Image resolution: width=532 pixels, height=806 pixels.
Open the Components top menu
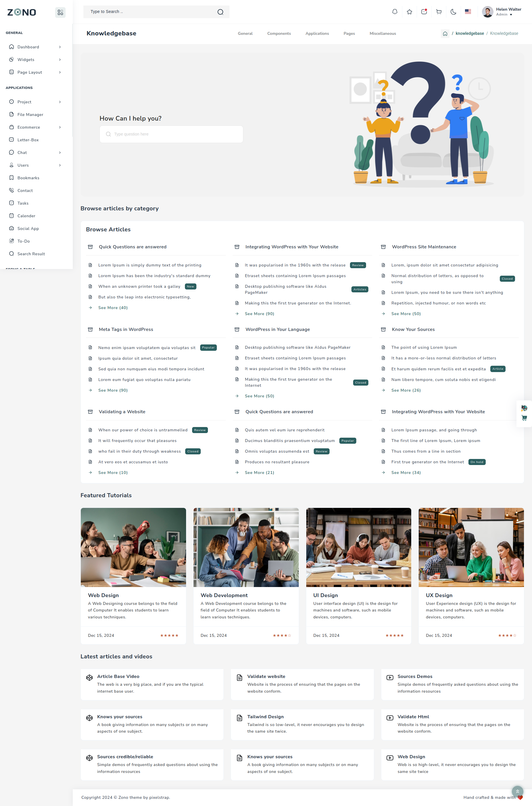click(x=279, y=34)
